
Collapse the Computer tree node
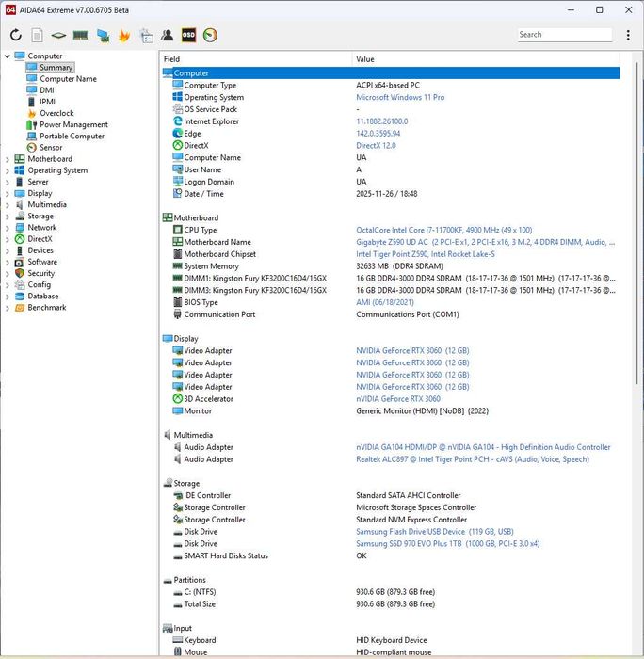click(x=8, y=56)
